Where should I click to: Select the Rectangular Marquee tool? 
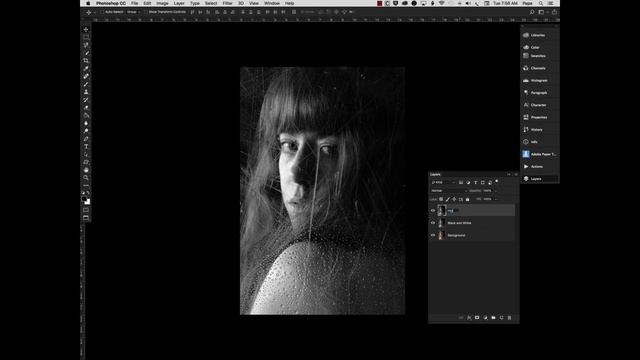(x=86, y=37)
